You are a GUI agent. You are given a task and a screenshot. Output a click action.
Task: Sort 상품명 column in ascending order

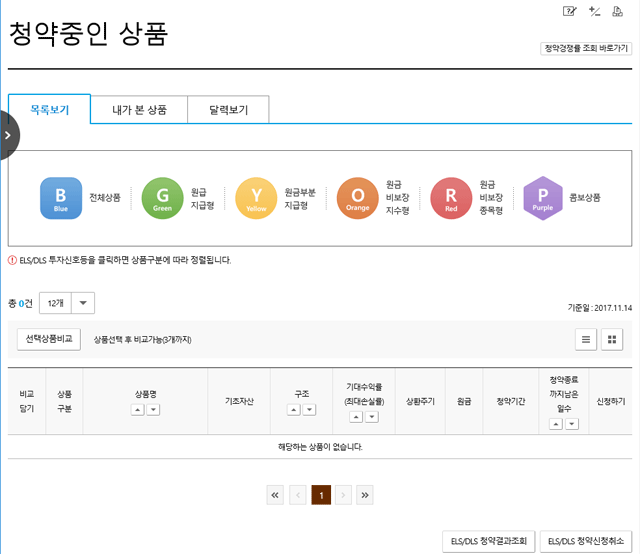(138, 410)
